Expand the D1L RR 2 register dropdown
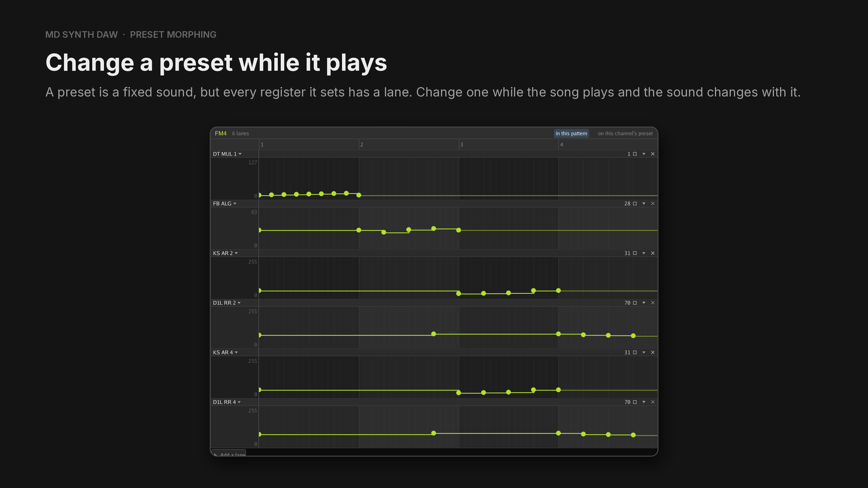 tap(227, 303)
